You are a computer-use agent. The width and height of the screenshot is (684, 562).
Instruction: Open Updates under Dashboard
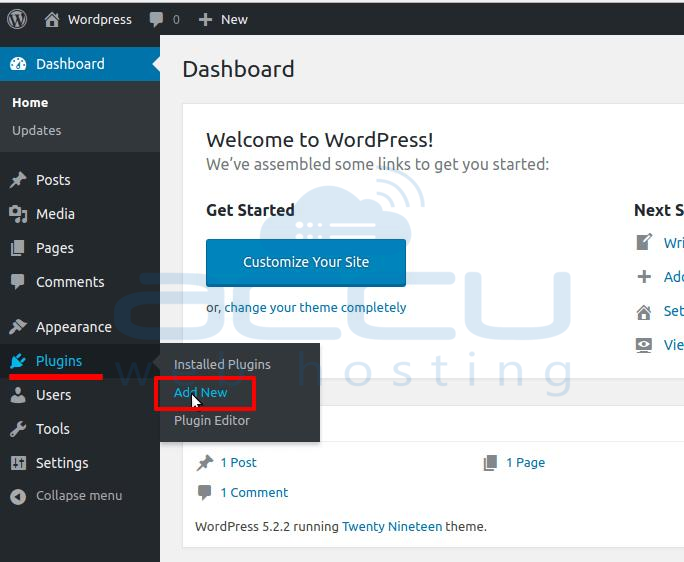[37, 130]
